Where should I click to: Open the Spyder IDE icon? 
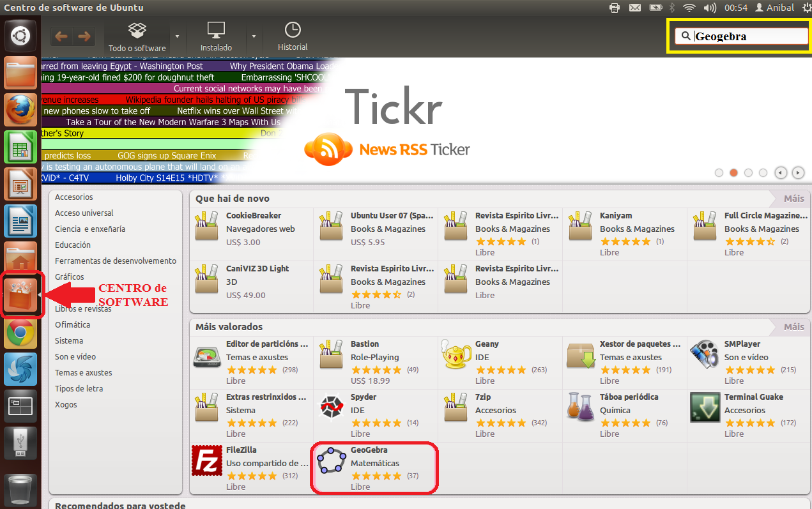[331, 407]
